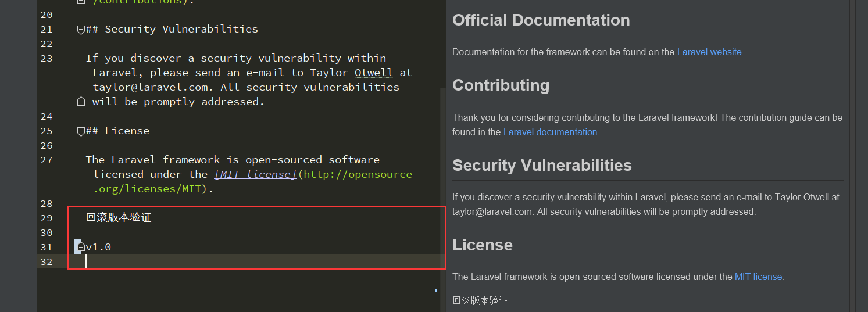Collapse the Security Vulnerabilities heading fold marker
868x312 pixels.
81,29
